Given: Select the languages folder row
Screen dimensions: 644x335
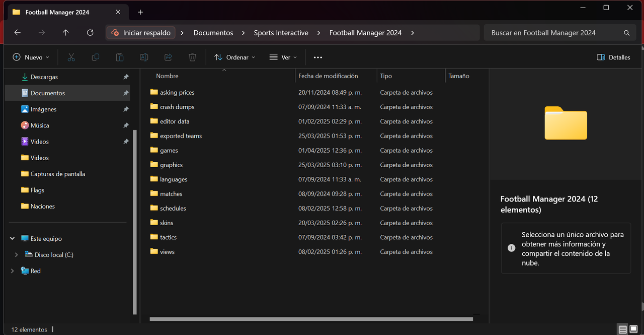Looking at the screenshot, I should 314,179.
